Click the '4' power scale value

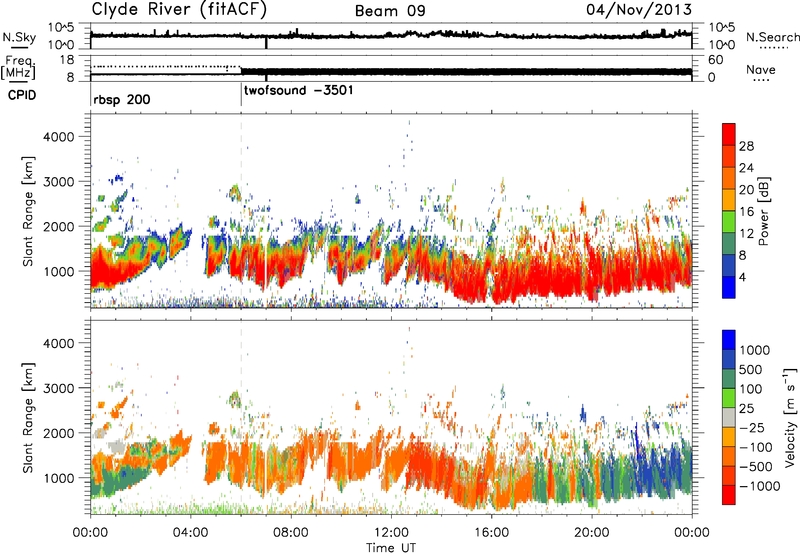coord(742,277)
